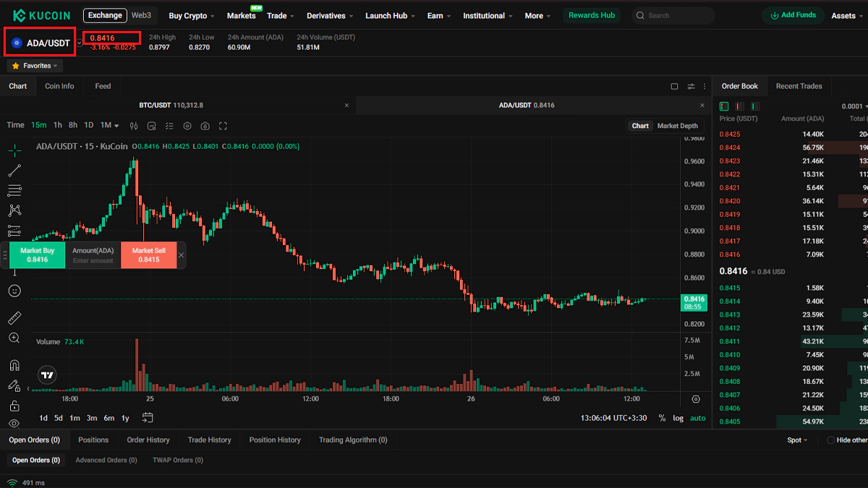The height and width of the screenshot is (488, 868).
Task: Open the Favorites dropdown
Action: 35,66
